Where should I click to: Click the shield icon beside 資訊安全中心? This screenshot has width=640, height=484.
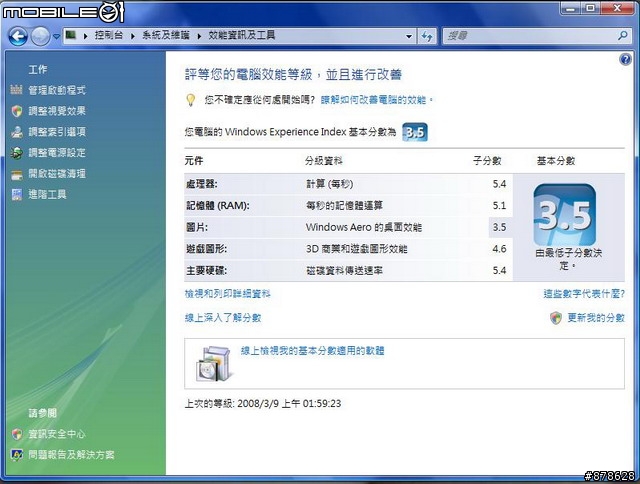[17, 434]
